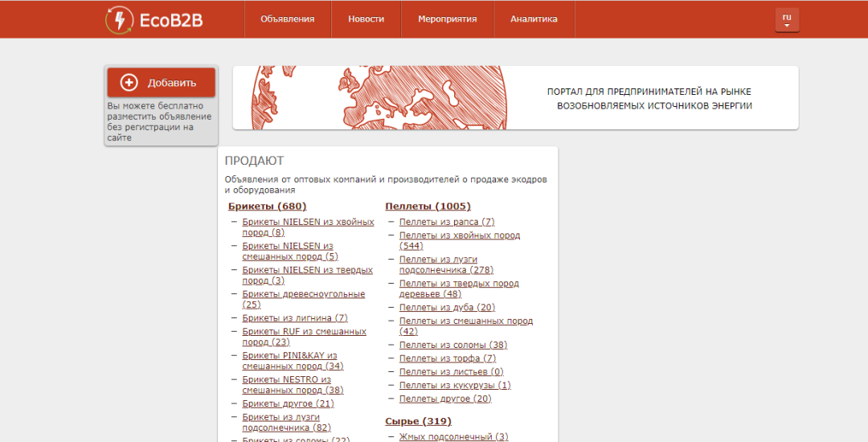This screenshot has height=442, width=868.
Task: Click the ПРОДАЮТ section heading
Action: 254,161
